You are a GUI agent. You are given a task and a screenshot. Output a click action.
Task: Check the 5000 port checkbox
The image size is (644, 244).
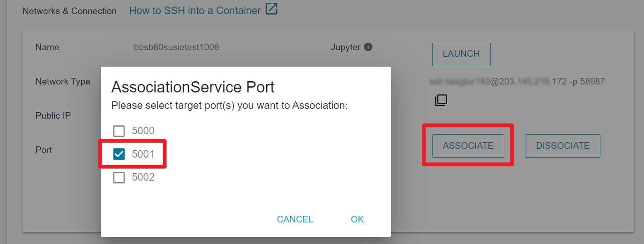click(119, 131)
